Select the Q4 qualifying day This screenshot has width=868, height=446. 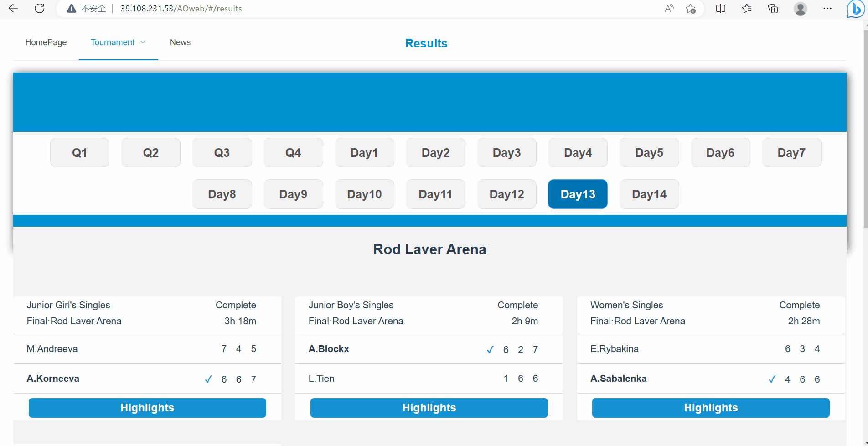[x=293, y=152]
